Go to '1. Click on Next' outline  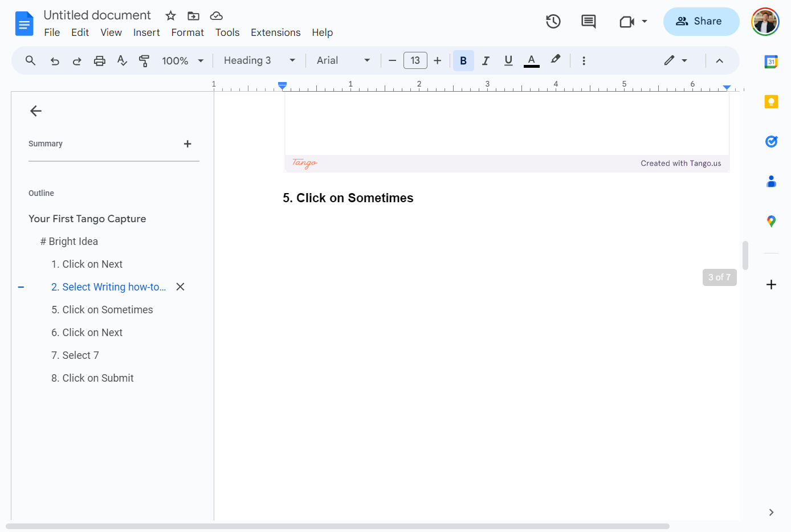point(87,264)
